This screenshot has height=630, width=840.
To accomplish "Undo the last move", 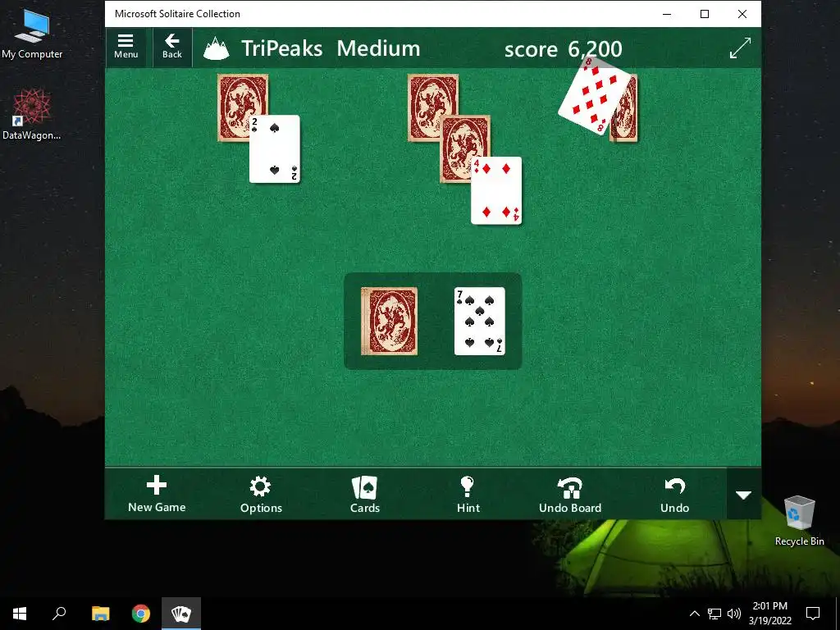I will click(674, 494).
